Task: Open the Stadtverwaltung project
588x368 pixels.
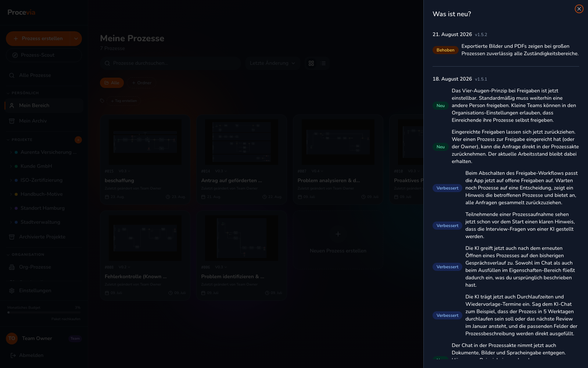Action: (40, 222)
